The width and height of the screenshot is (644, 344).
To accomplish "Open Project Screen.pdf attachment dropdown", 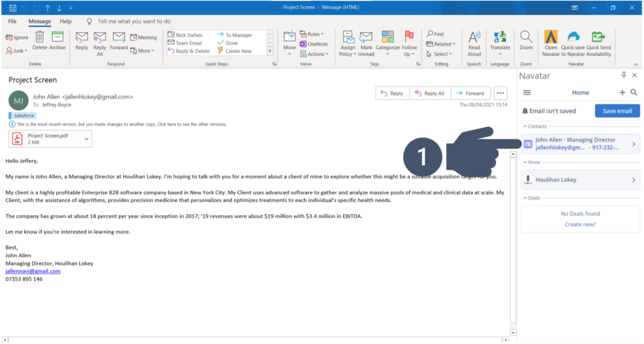I will (86, 139).
